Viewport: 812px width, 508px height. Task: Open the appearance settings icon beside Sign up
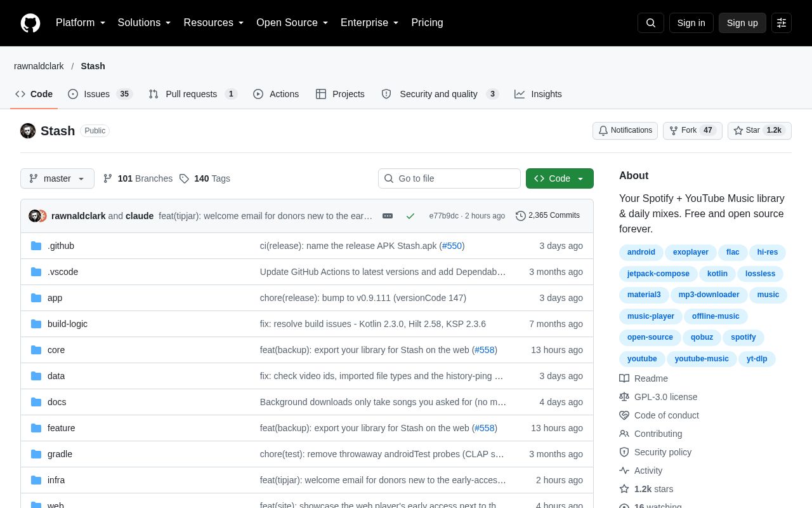click(x=782, y=23)
